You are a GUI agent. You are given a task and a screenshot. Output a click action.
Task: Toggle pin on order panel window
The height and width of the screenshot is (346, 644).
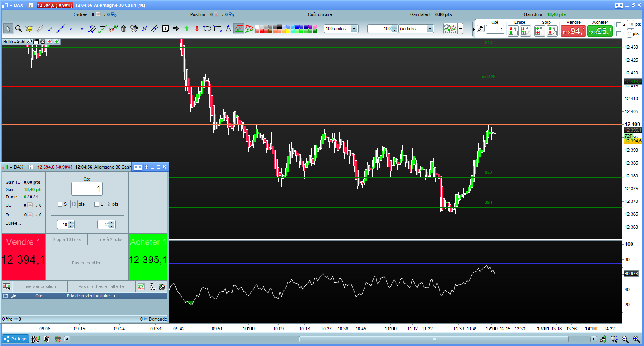[147, 167]
